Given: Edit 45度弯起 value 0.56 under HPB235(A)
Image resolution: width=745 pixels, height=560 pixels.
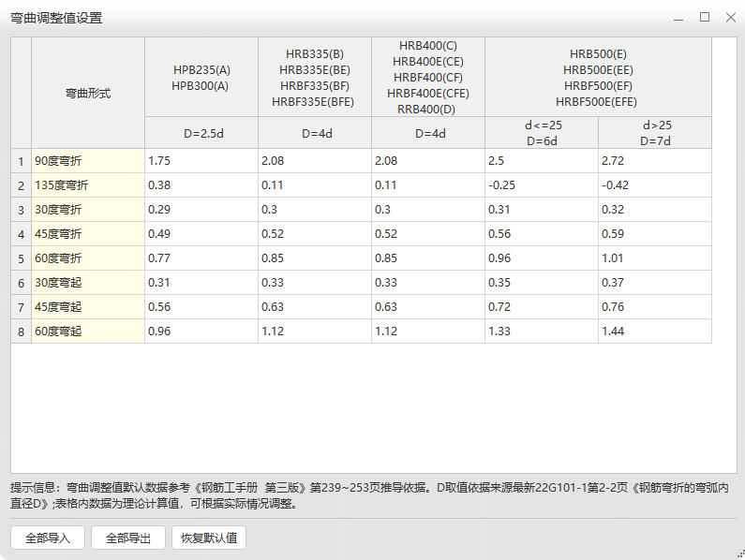Looking at the screenshot, I should point(201,307).
